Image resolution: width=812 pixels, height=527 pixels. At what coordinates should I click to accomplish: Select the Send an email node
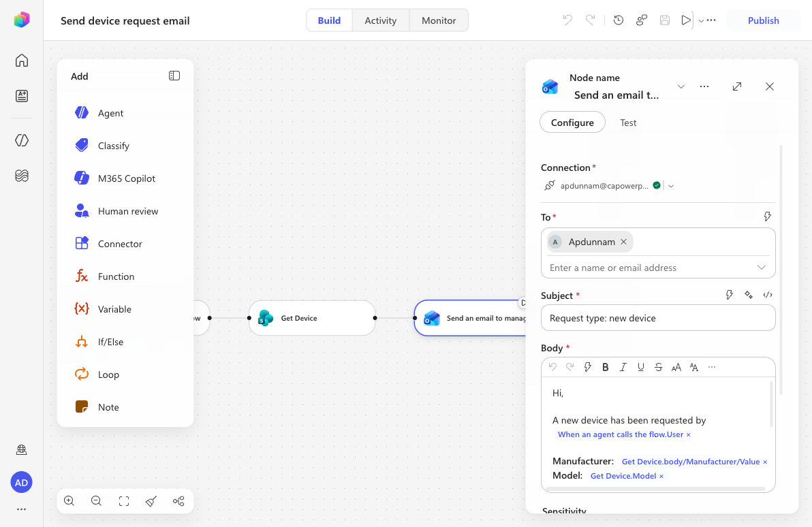[x=470, y=318]
